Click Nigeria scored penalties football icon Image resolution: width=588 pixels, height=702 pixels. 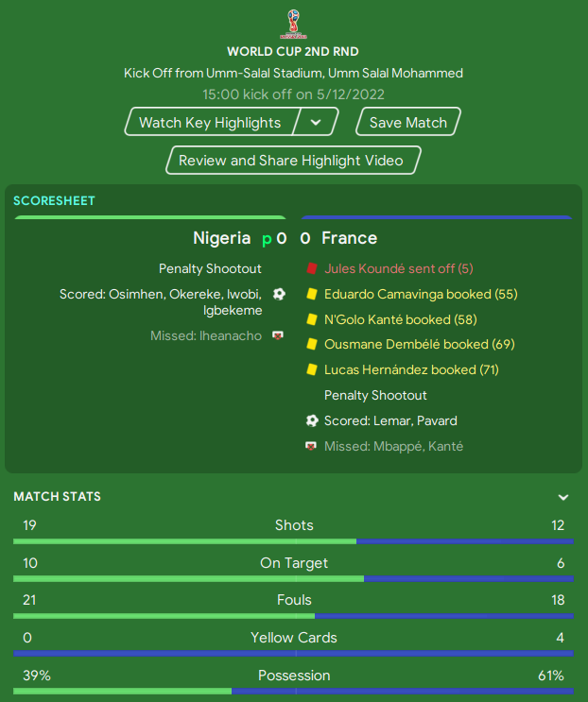tap(279, 294)
